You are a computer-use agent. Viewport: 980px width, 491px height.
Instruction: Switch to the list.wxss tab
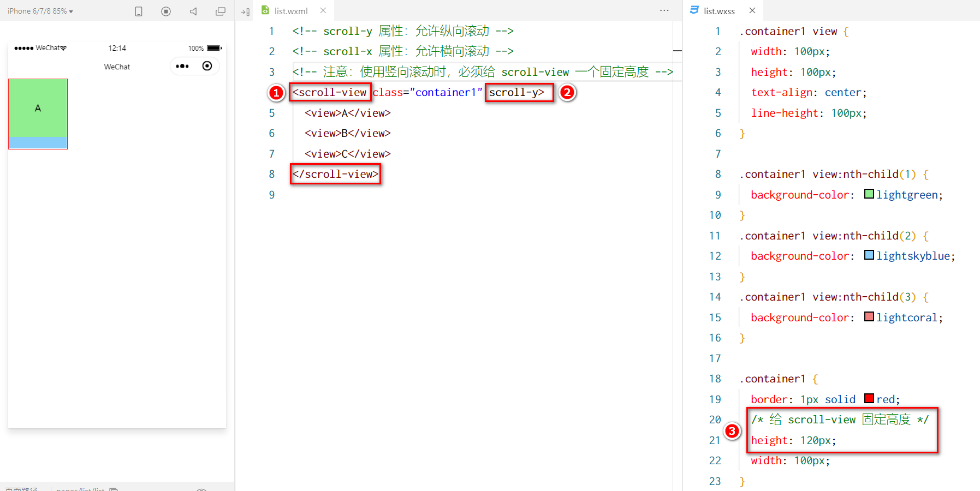[718, 11]
